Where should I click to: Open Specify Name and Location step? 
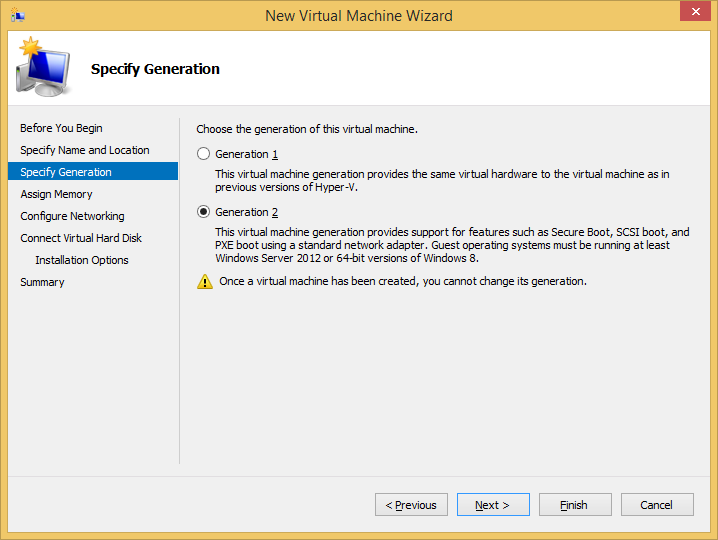click(85, 150)
